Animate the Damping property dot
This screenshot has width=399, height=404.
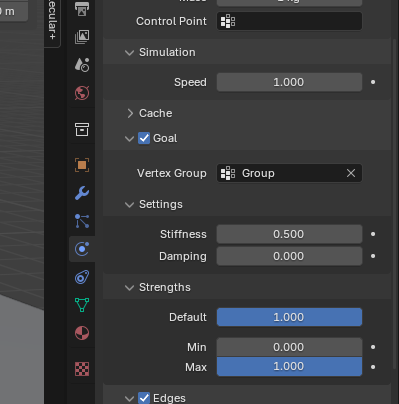pos(373,256)
